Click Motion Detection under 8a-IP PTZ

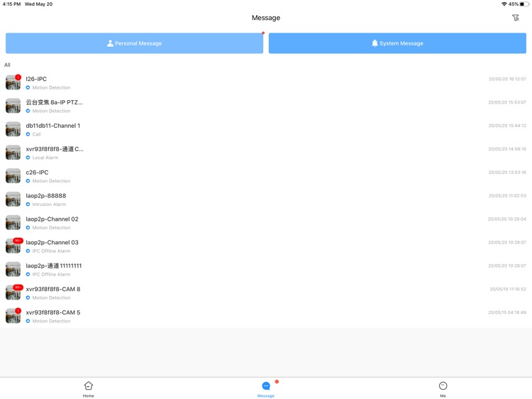[x=51, y=111]
